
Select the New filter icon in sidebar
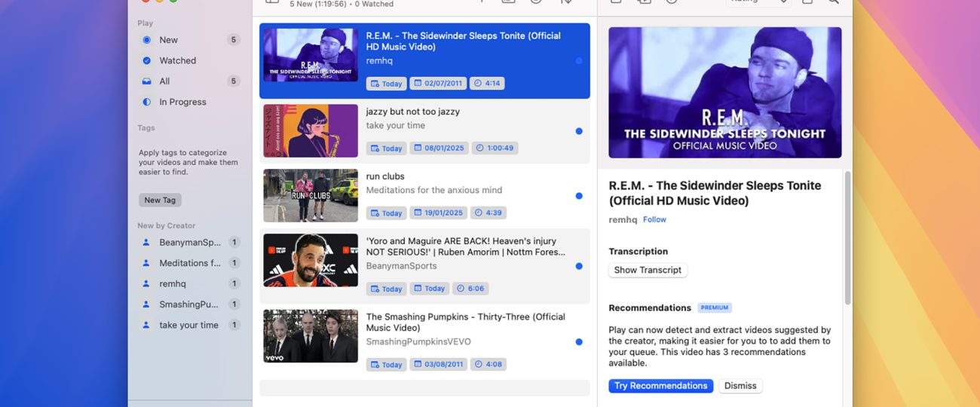pos(146,40)
